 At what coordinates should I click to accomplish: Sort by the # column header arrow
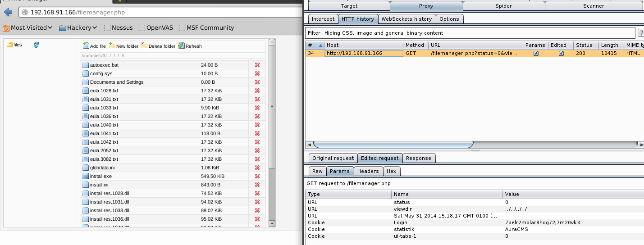[x=321, y=45]
